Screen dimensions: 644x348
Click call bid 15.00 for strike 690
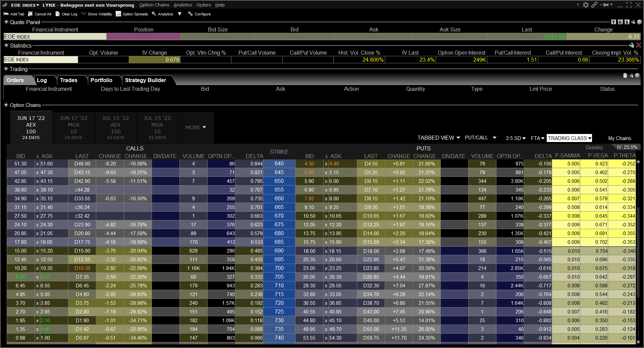(20, 251)
